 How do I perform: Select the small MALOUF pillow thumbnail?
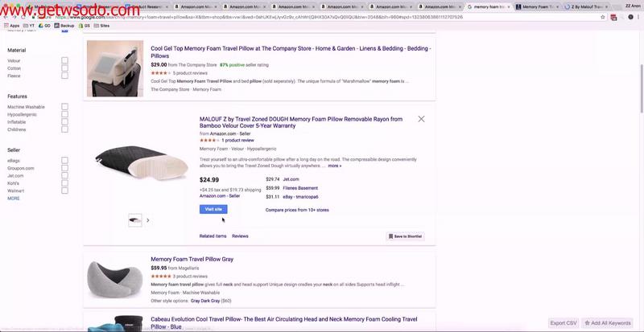coord(134,220)
